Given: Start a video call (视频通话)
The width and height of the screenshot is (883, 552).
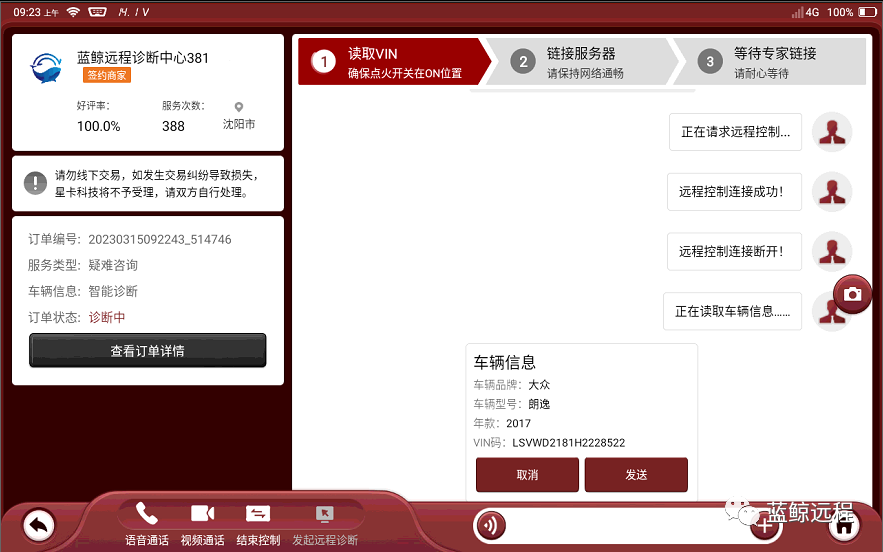Looking at the screenshot, I should point(203,524).
